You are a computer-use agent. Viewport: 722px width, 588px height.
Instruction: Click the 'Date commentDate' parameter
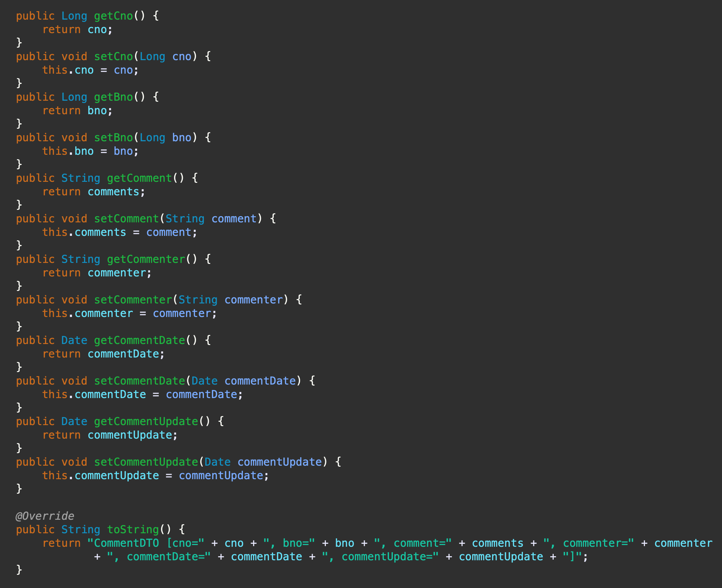click(x=243, y=381)
